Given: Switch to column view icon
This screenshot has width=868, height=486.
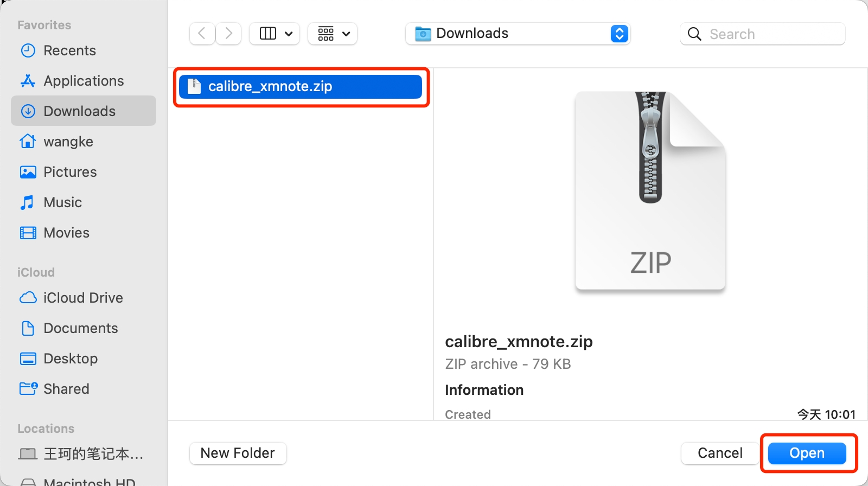Looking at the screenshot, I should [268, 34].
